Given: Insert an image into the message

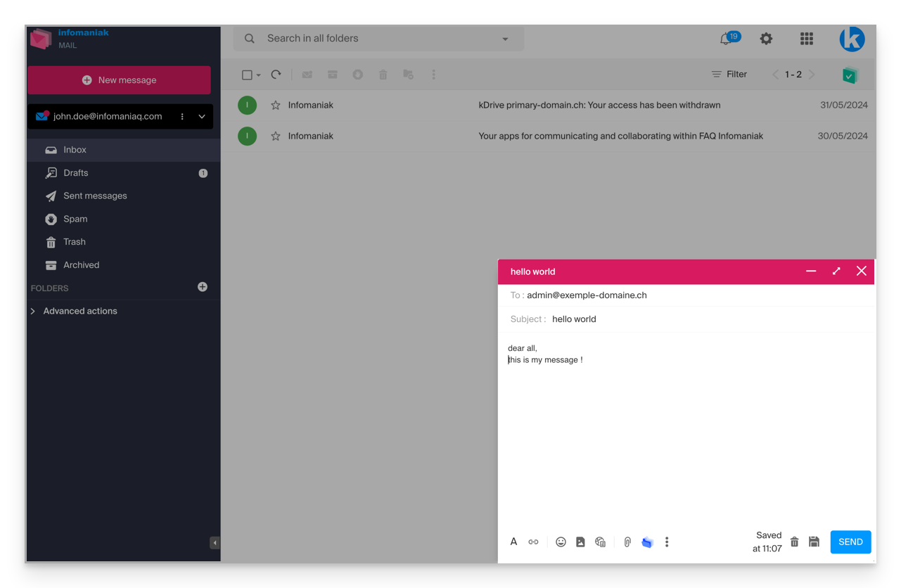Looking at the screenshot, I should (x=580, y=542).
